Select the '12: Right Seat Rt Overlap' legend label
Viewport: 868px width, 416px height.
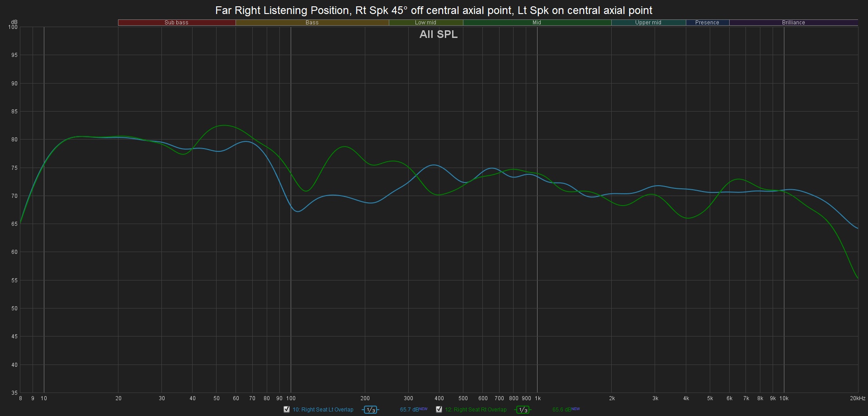click(x=476, y=410)
